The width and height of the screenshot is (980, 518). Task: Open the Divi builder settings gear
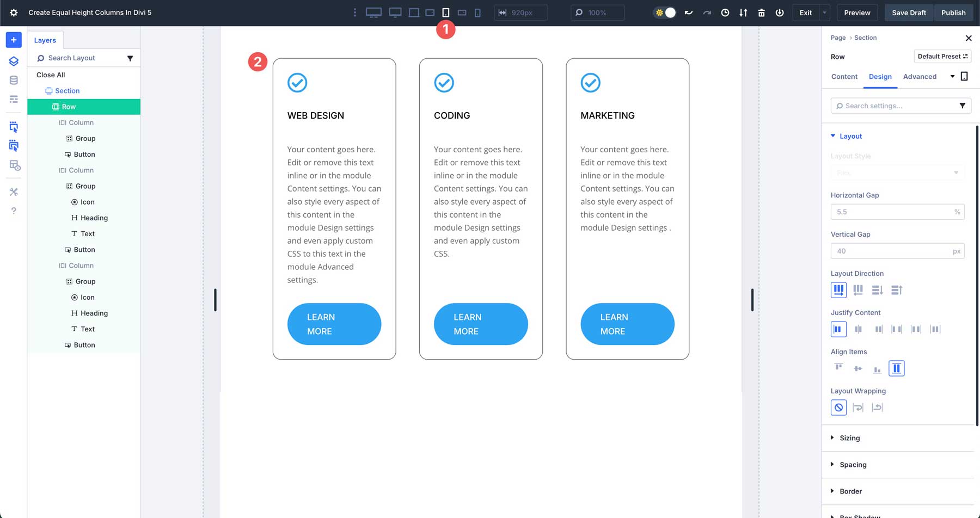pos(14,13)
